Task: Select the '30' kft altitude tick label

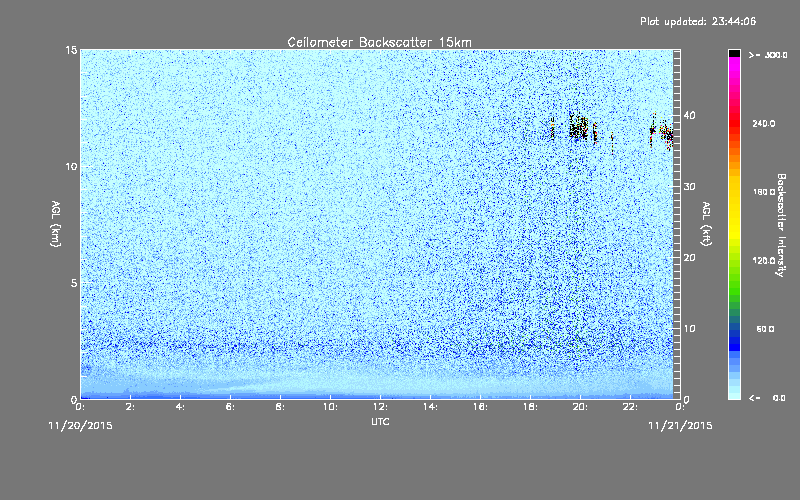Action: (689, 187)
